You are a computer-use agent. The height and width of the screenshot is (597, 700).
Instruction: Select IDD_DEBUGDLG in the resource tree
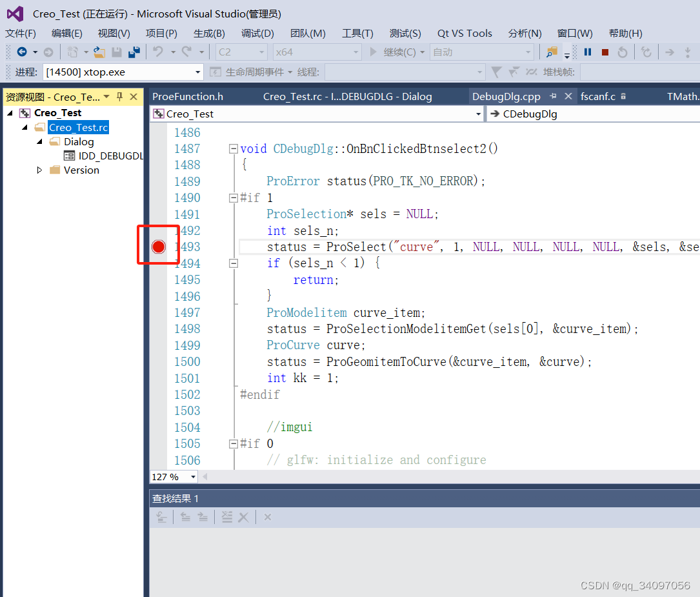(x=104, y=156)
